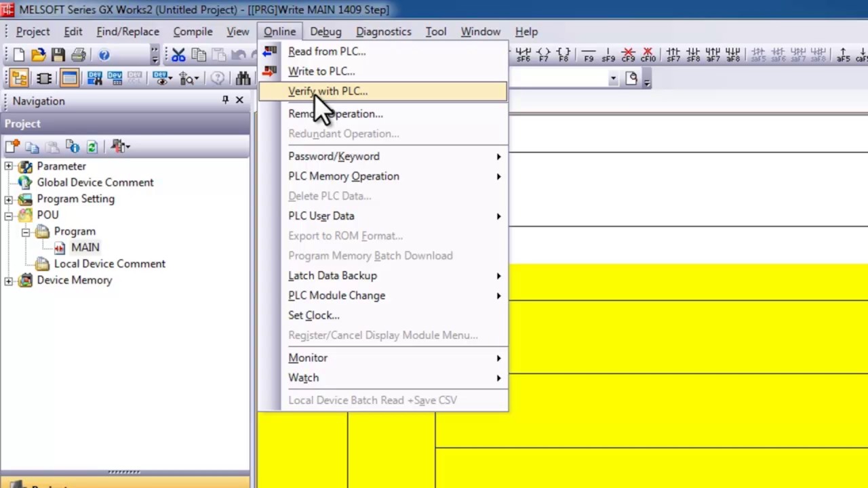Click the sF8 falling pulse contact icon

(693, 55)
